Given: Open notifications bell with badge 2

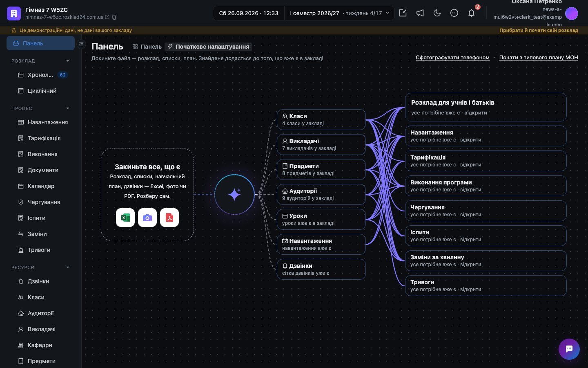Looking at the screenshot, I should click(x=471, y=13).
